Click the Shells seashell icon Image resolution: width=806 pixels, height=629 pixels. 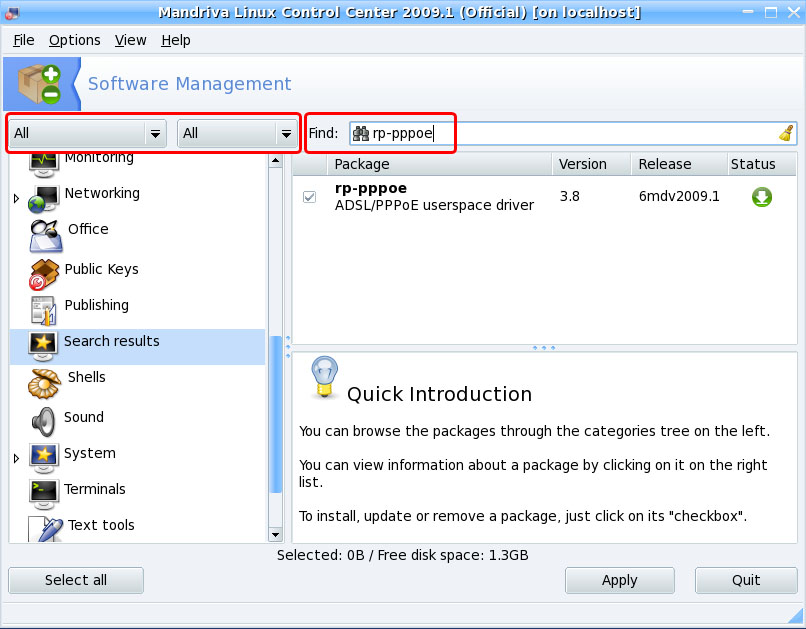(x=44, y=384)
